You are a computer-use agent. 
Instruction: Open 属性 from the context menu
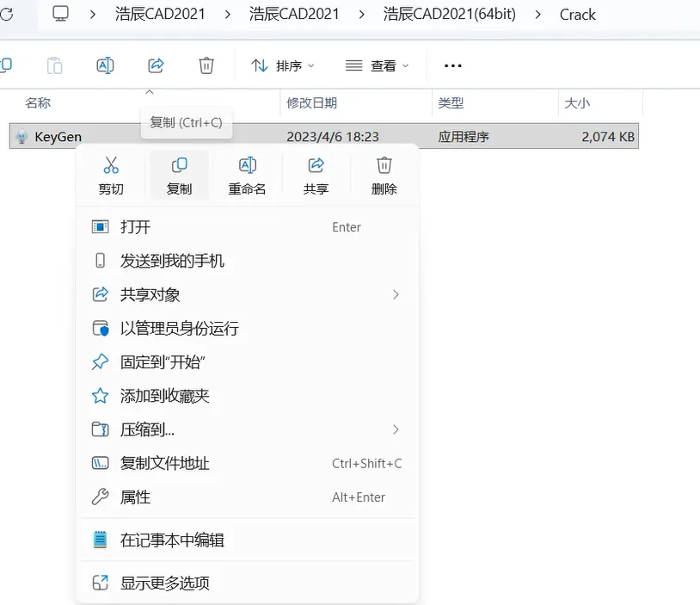(x=248, y=497)
